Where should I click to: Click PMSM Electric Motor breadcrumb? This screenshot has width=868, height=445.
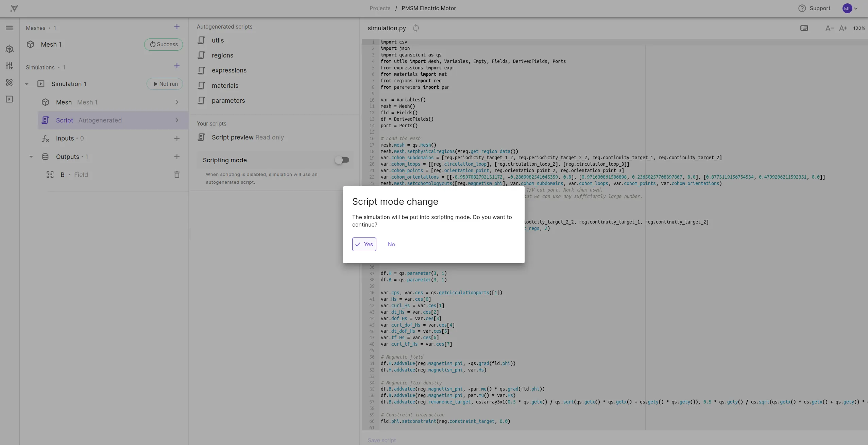pyautogui.click(x=428, y=8)
